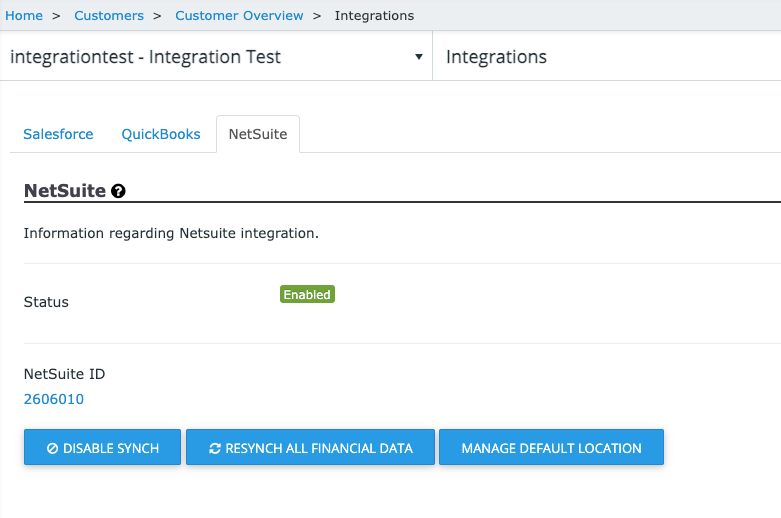The image size is (781, 518).
Task: Click the Status label
Action: 46,302
